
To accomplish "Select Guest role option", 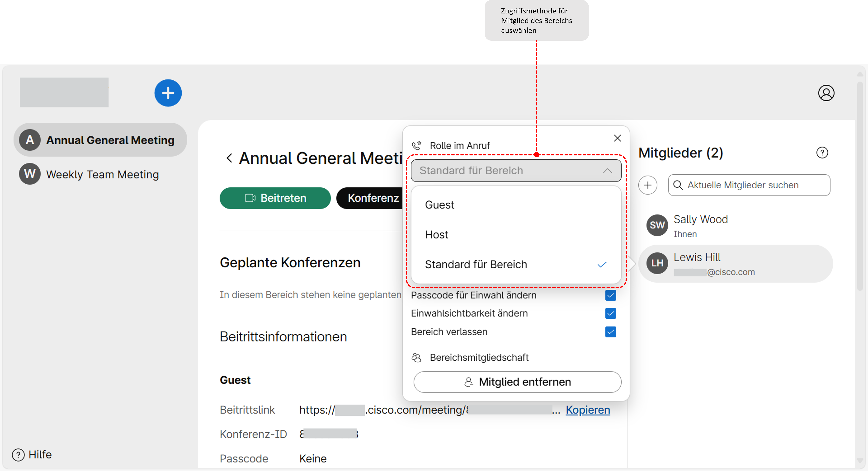I will click(x=439, y=205).
